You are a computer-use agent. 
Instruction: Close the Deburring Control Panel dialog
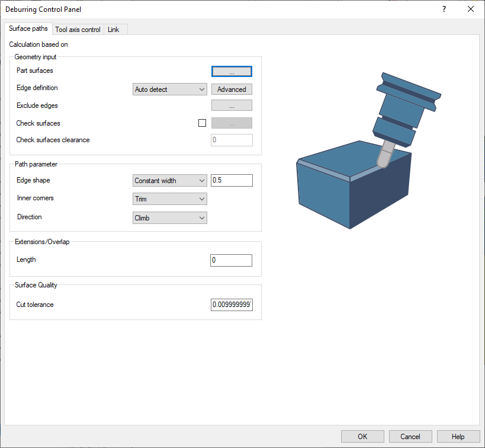pyautogui.click(x=471, y=9)
